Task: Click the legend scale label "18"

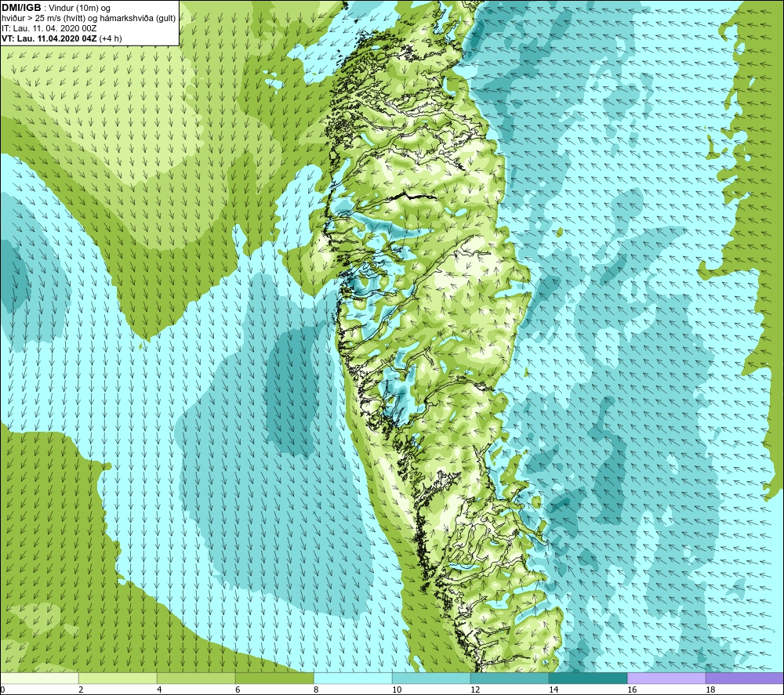Action: 710,690
